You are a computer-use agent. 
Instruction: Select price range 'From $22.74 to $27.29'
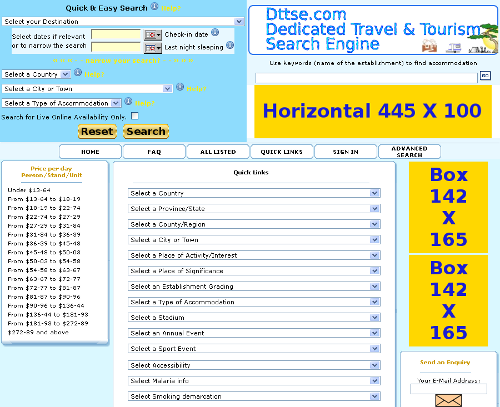pos(44,217)
